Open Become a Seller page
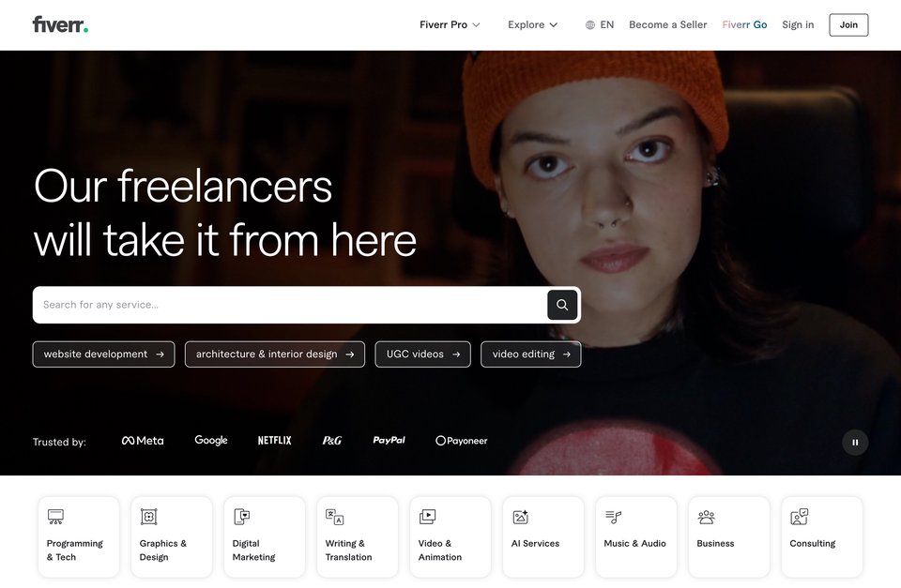This screenshot has width=901, height=588. click(x=667, y=24)
